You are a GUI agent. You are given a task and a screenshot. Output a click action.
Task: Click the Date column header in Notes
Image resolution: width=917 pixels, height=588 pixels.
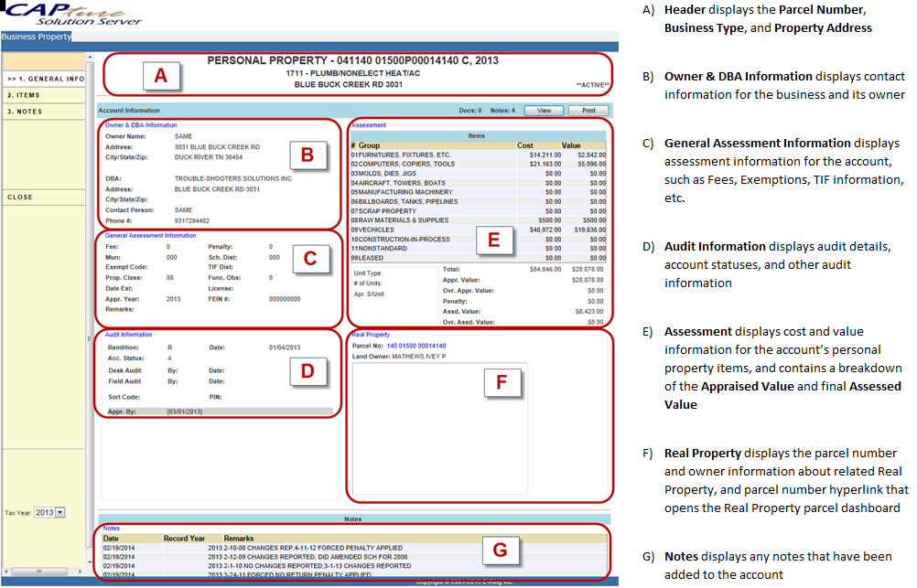pos(111,539)
